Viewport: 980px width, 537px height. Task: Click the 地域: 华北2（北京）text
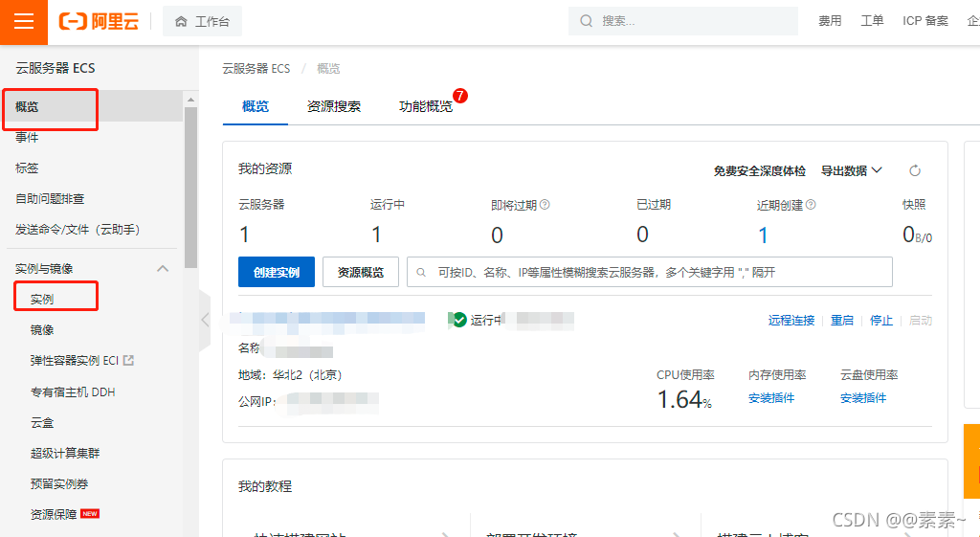290,375
